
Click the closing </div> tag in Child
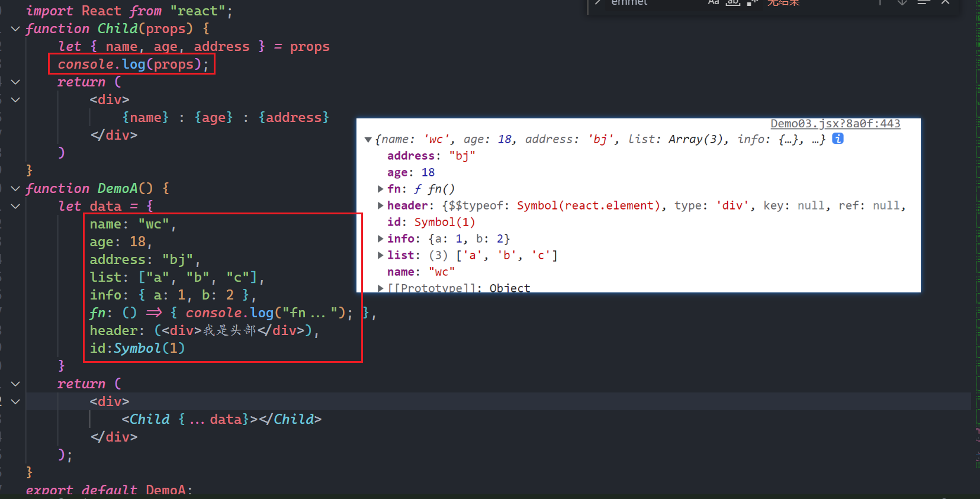point(114,135)
